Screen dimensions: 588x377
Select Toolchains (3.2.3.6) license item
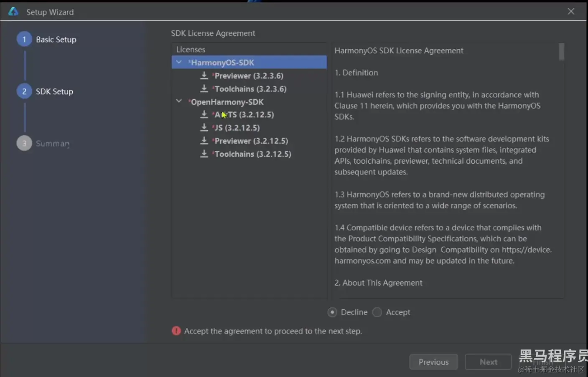point(250,89)
